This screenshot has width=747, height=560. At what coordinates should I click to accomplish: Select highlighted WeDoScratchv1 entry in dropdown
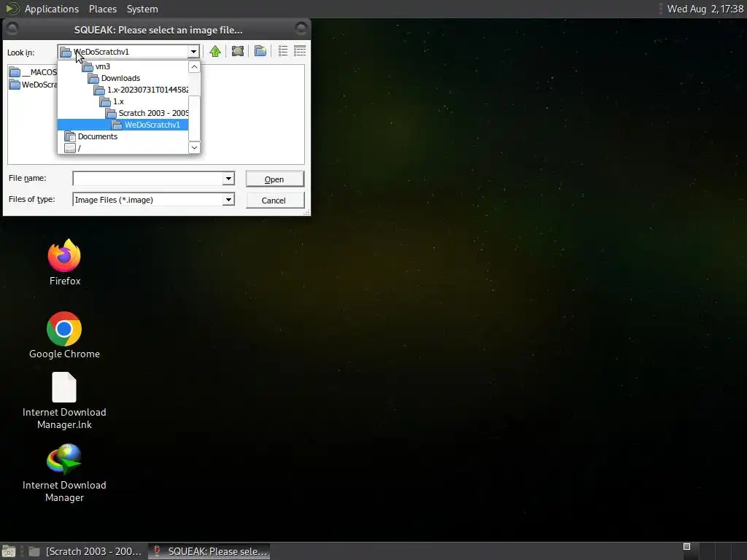click(123, 125)
